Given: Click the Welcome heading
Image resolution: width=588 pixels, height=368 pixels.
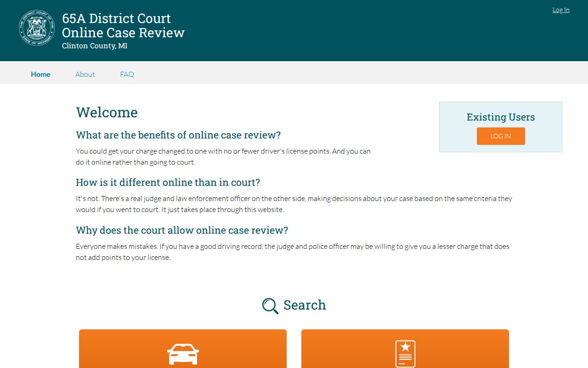Looking at the screenshot, I should [x=107, y=112].
